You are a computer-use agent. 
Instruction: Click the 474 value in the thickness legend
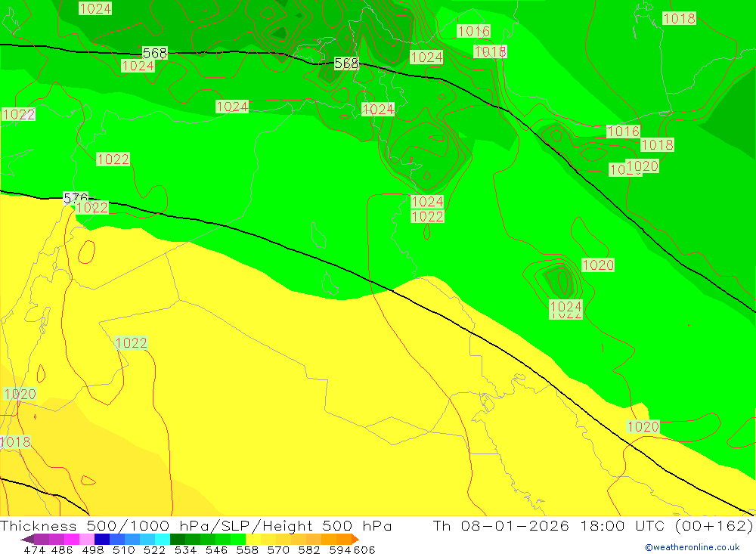[34, 549]
